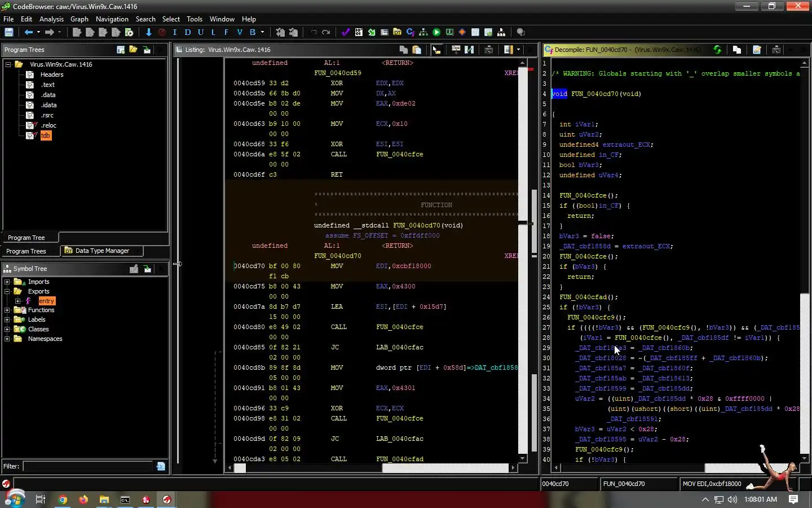This screenshot has height=508, width=812.
Task: Switch to the Data Type Manager tab
Action: pyautogui.click(x=101, y=251)
